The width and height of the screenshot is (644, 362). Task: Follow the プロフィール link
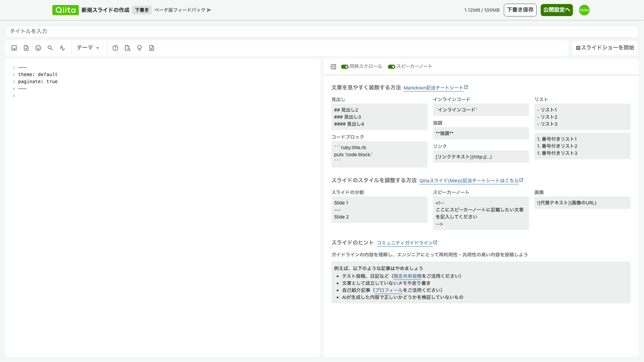pyautogui.click(x=389, y=290)
